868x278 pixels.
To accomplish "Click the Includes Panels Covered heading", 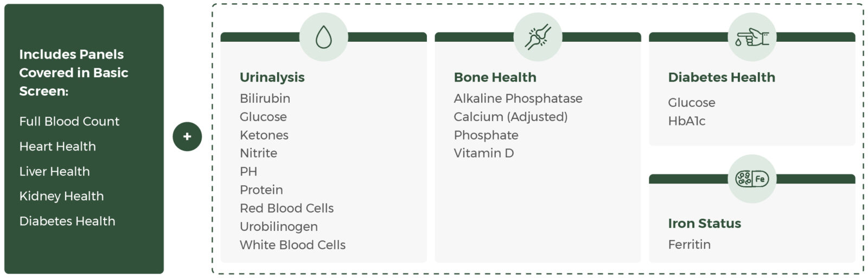I will 73,72.
